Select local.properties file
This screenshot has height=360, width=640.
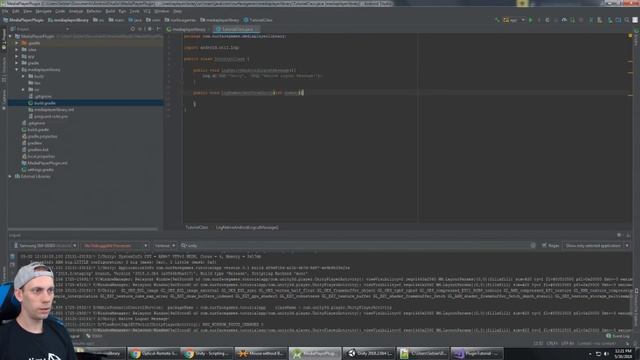coord(38,156)
